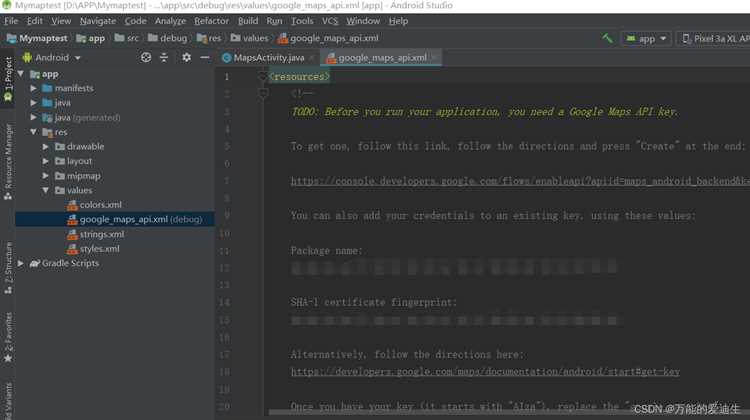
Task: Open the Window menu
Action: point(363,21)
